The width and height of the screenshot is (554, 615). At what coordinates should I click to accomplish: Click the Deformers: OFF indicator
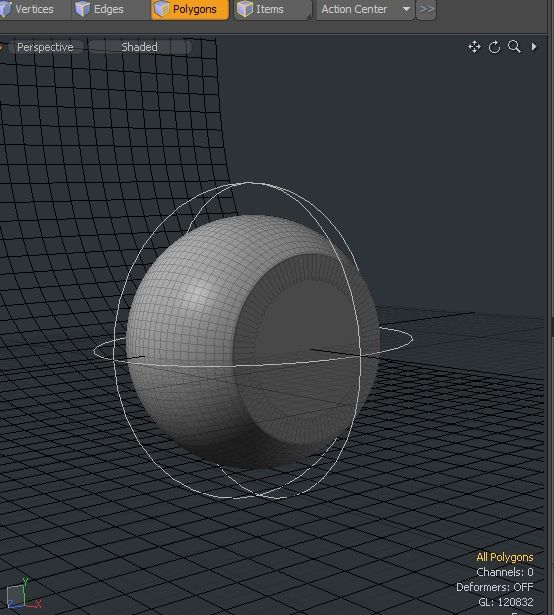click(494, 587)
